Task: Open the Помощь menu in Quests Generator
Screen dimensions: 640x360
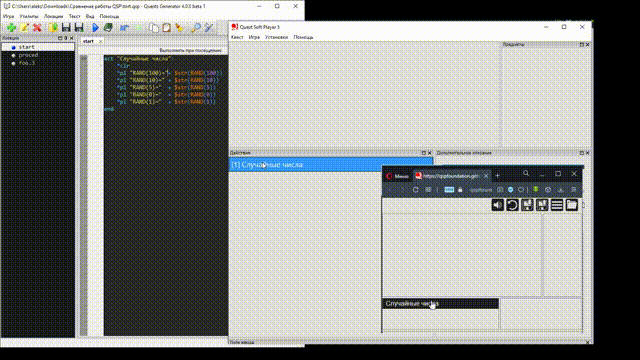Action: [x=109, y=16]
